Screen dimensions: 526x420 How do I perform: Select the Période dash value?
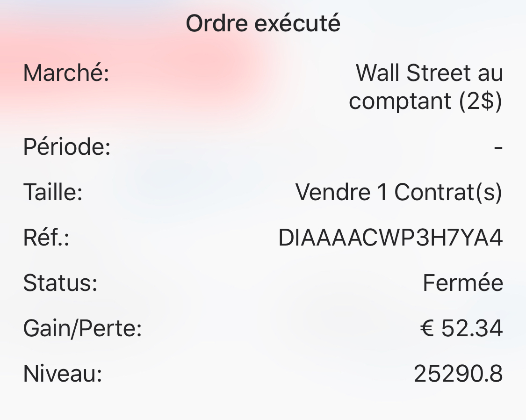tap(498, 147)
